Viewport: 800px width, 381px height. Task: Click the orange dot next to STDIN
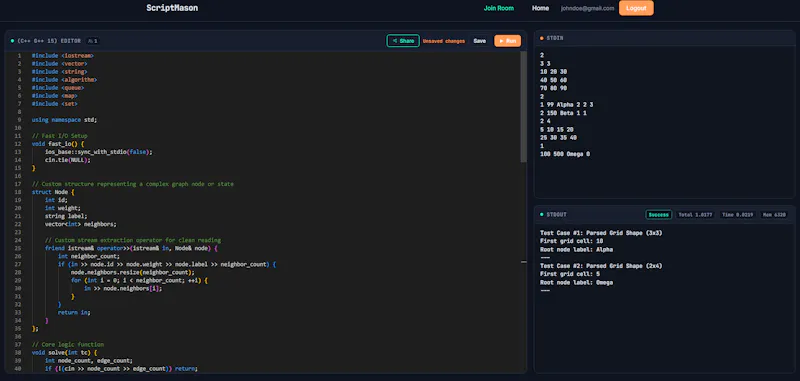541,38
